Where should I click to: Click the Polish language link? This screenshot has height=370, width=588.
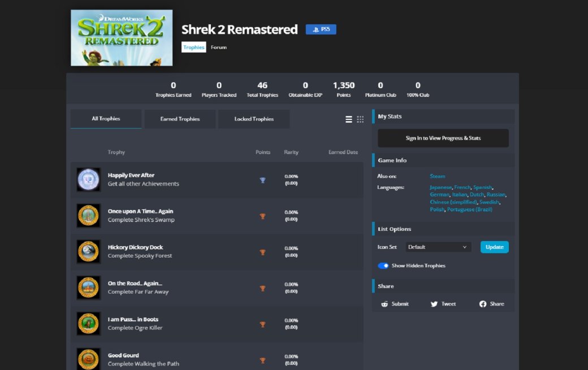(x=437, y=209)
